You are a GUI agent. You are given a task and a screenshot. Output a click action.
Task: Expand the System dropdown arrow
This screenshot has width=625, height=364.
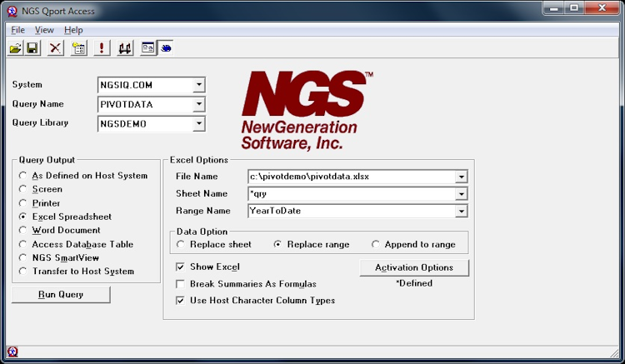pos(199,85)
